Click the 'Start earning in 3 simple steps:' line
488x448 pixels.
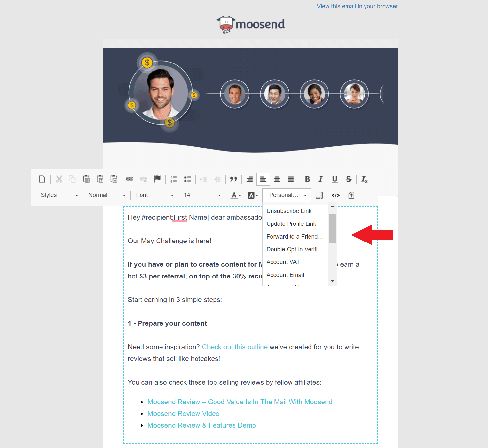[175, 300]
